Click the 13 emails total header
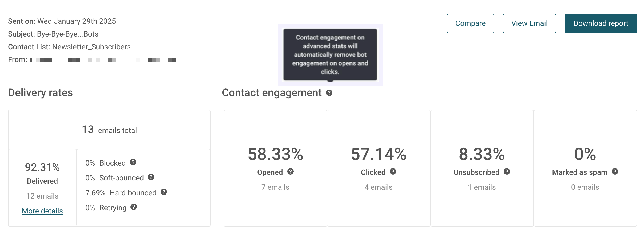 click(109, 130)
